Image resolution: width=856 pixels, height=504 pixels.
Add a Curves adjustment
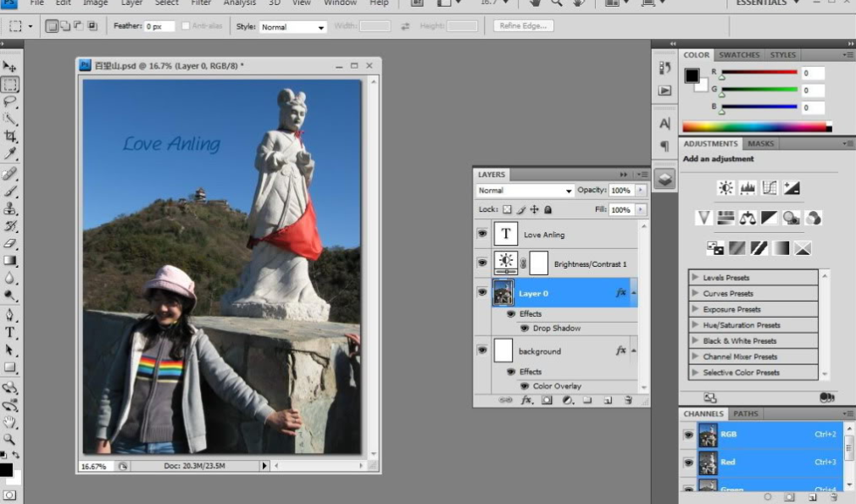point(770,188)
